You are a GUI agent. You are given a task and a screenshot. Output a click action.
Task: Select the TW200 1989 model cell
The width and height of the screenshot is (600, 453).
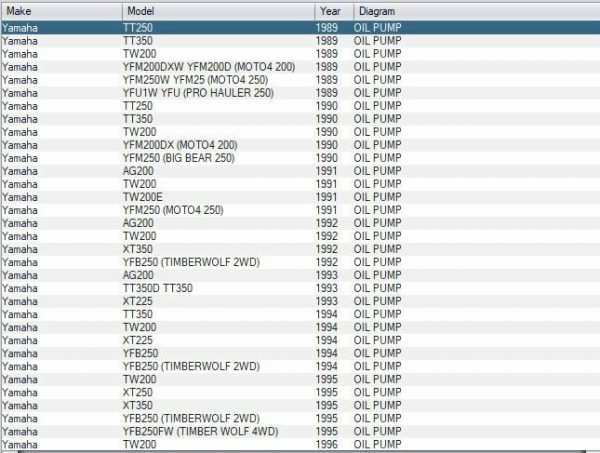tap(140, 54)
